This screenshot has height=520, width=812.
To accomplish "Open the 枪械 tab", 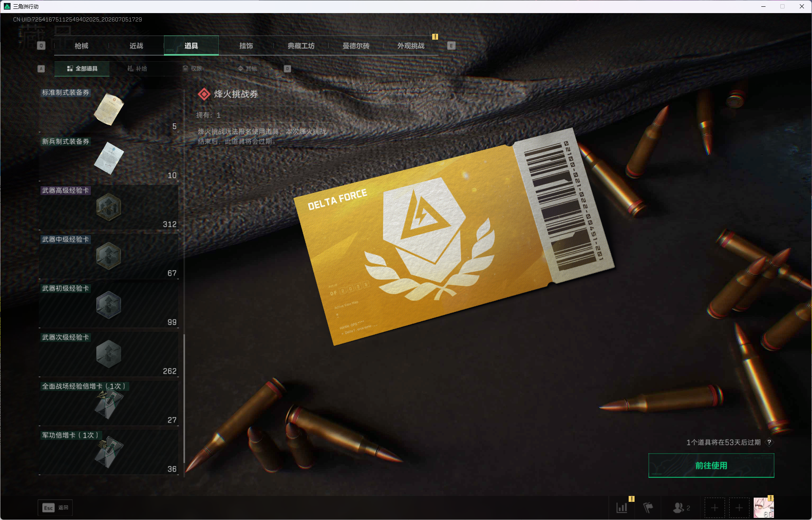I will click(82, 46).
